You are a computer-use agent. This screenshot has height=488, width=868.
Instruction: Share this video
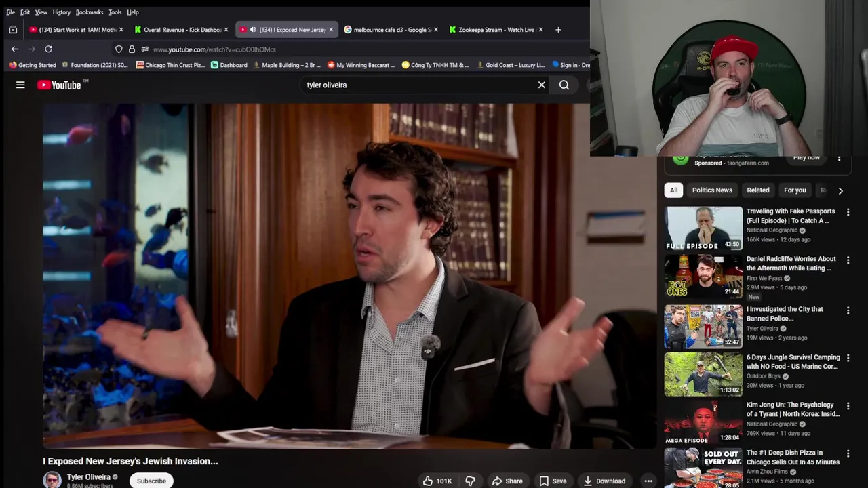507,481
